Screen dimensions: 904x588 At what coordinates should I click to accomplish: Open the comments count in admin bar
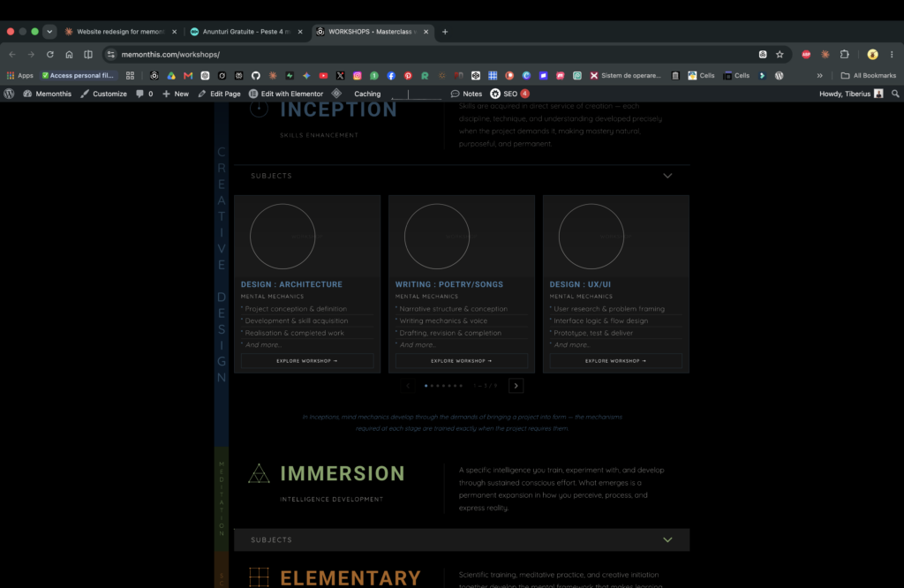click(x=144, y=94)
